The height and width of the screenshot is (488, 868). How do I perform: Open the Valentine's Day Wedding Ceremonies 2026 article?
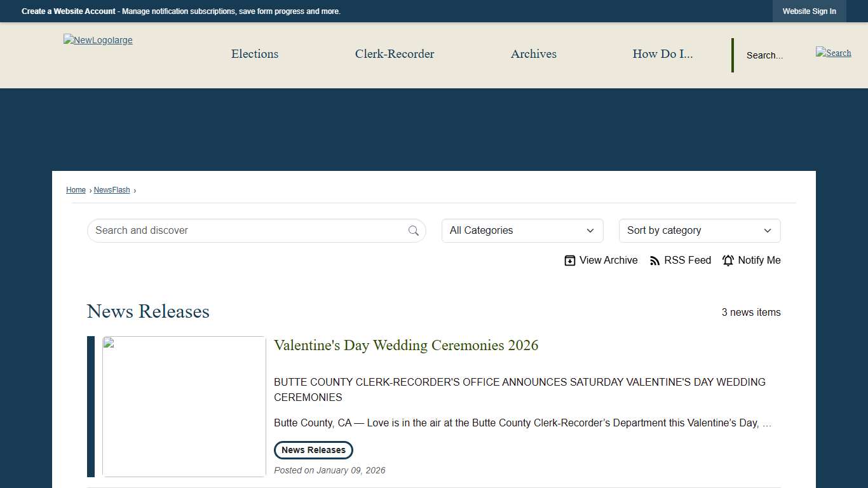tap(405, 345)
